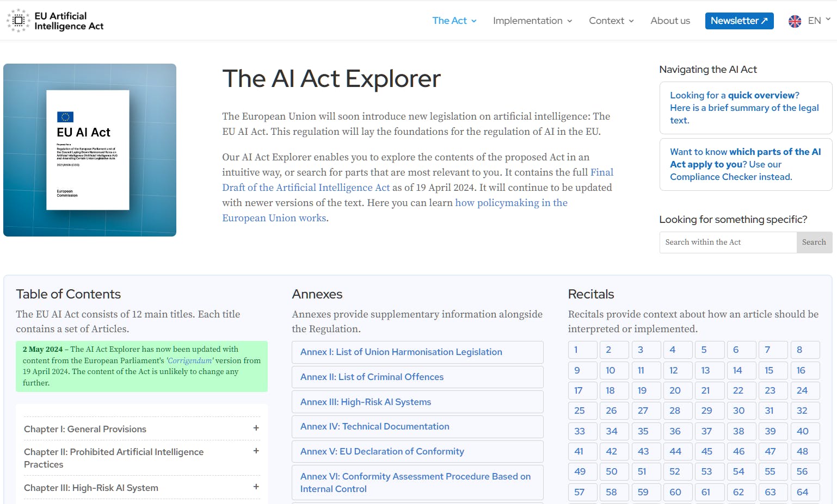Open Recital 2

614,350
